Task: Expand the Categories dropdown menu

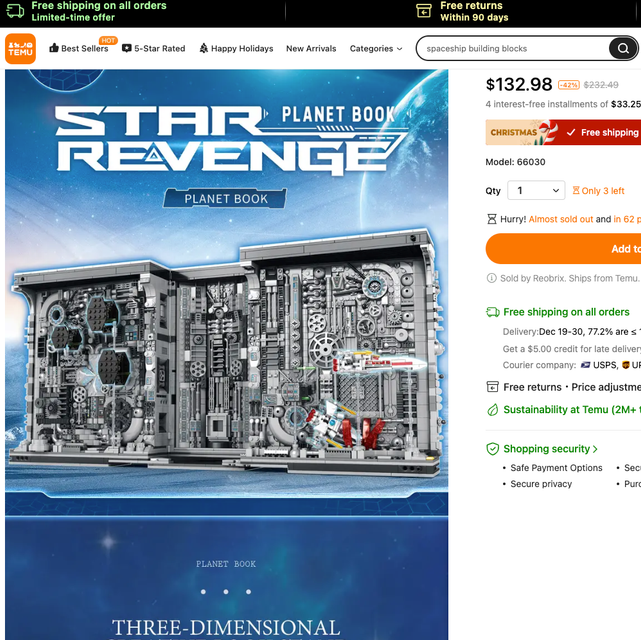Action: point(376,49)
